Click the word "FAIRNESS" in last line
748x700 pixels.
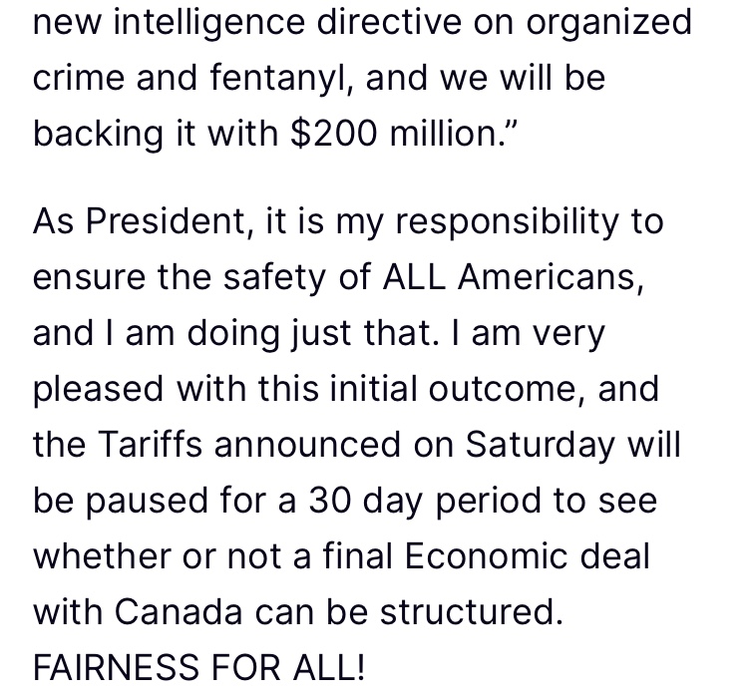pyautogui.click(x=116, y=667)
